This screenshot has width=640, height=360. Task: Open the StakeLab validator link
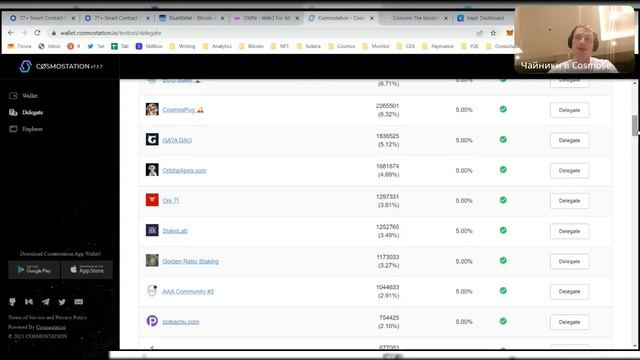[x=175, y=231]
